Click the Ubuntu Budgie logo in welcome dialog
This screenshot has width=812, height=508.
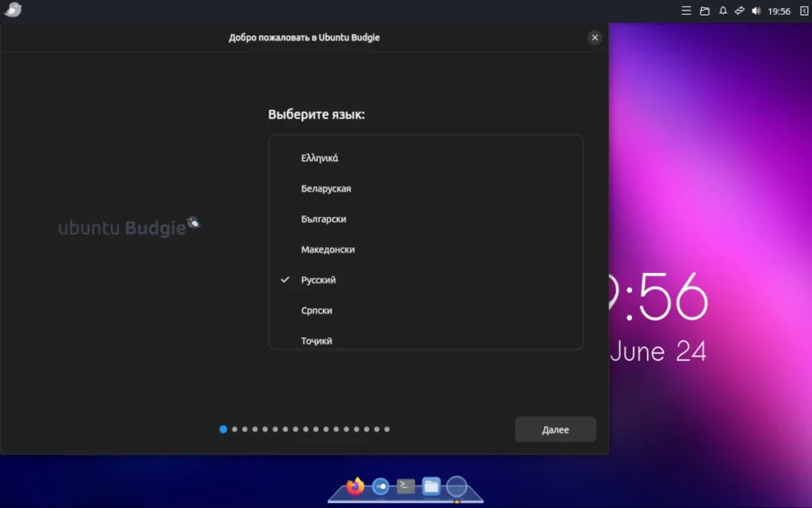(129, 227)
